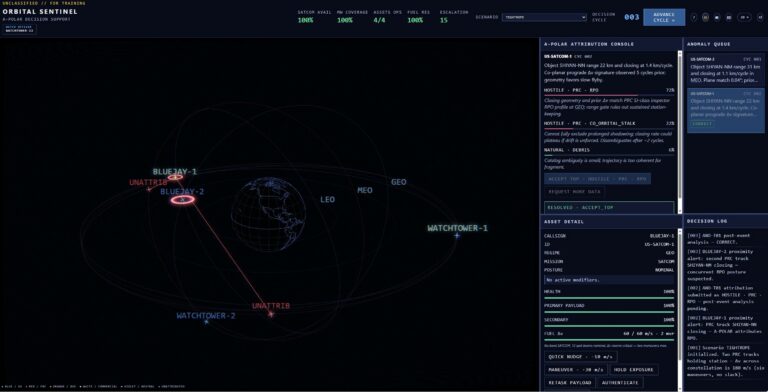Click the Anomaly Queue panel header
The image size is (768, 392).
(725, 44)
